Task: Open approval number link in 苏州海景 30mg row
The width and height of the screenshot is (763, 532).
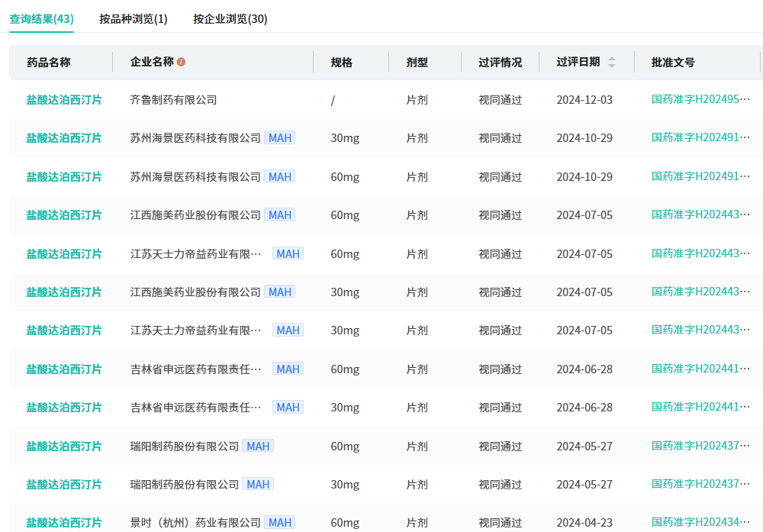Action: [x=700, y=137]
